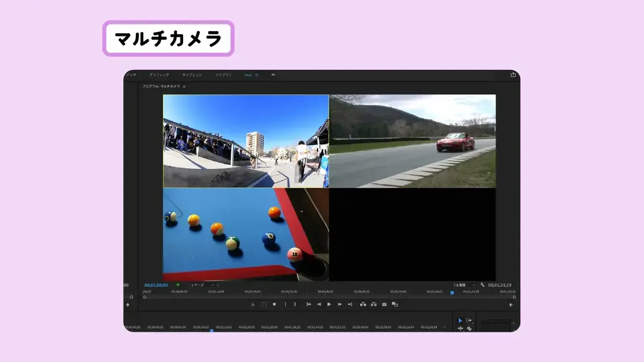Toggle safe margins square button

click(x=264, y=304)
